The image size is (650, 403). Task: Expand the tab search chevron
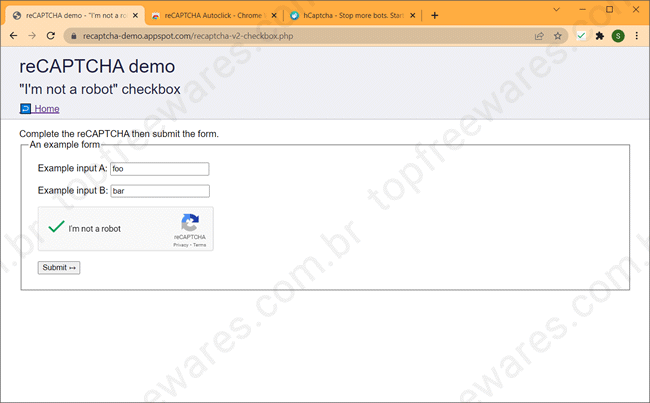(x=557, y=8)
